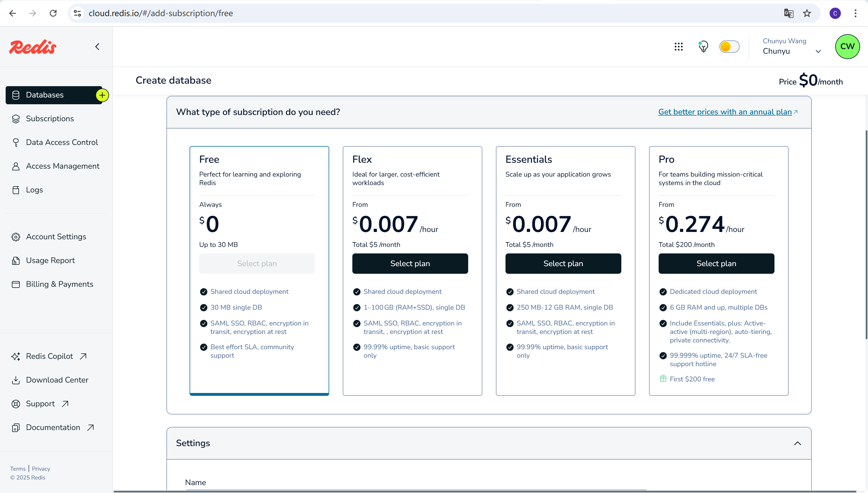Open the Privacy link
The height and width of the screenshot is (493, 868).
click(41, 469)
